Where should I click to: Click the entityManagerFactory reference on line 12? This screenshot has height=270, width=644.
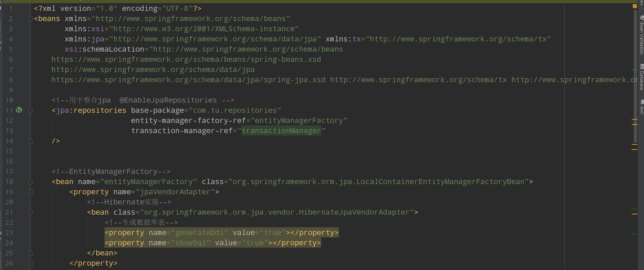coord(299,121)
